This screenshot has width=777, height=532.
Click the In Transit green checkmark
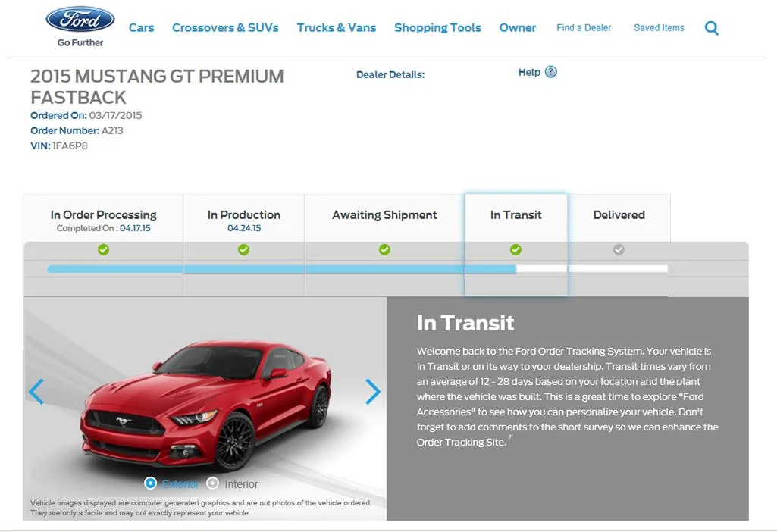click(516, 249)
